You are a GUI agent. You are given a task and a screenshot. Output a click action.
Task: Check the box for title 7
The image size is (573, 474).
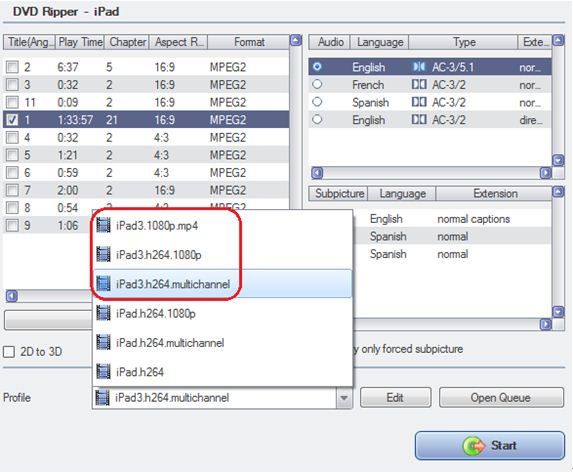[x=12, y=190]
